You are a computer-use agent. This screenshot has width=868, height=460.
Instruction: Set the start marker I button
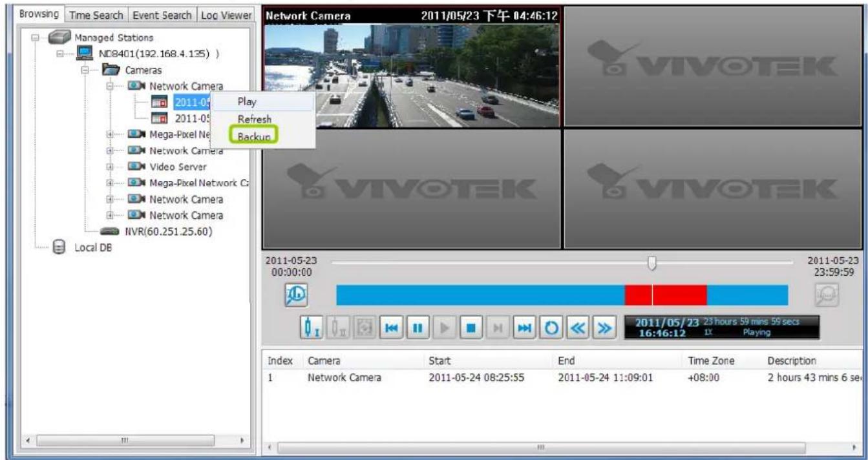pos(313,328)
